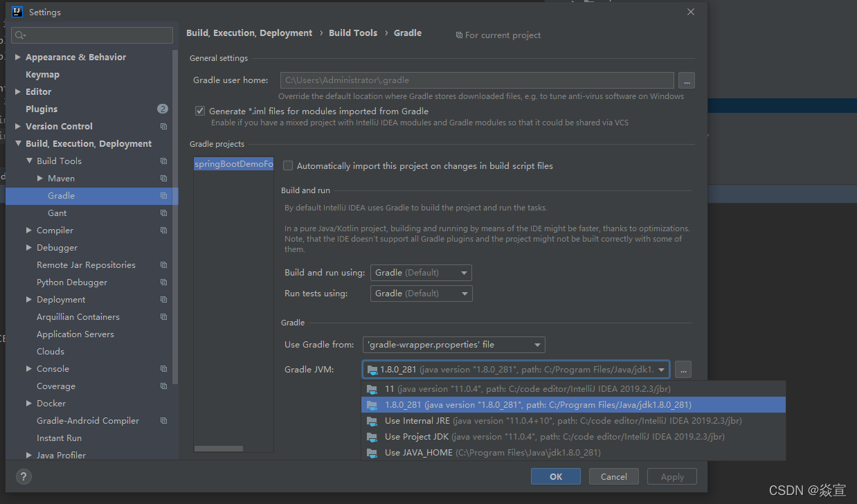Image resolution: width=857 pixels, height=504 pixels.
Task: Click JDK folder icon for Use Internal JRE
Action: (372, 421)
